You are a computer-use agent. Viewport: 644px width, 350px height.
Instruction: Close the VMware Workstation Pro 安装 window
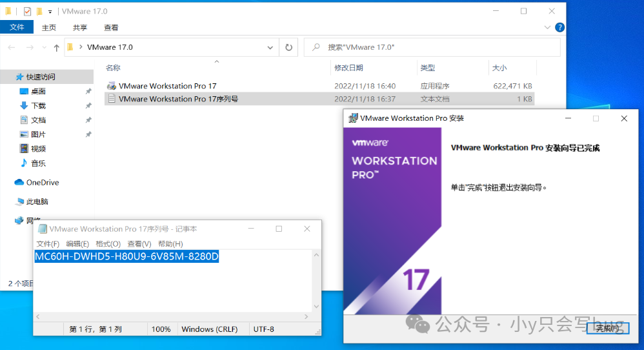point(624,118)
